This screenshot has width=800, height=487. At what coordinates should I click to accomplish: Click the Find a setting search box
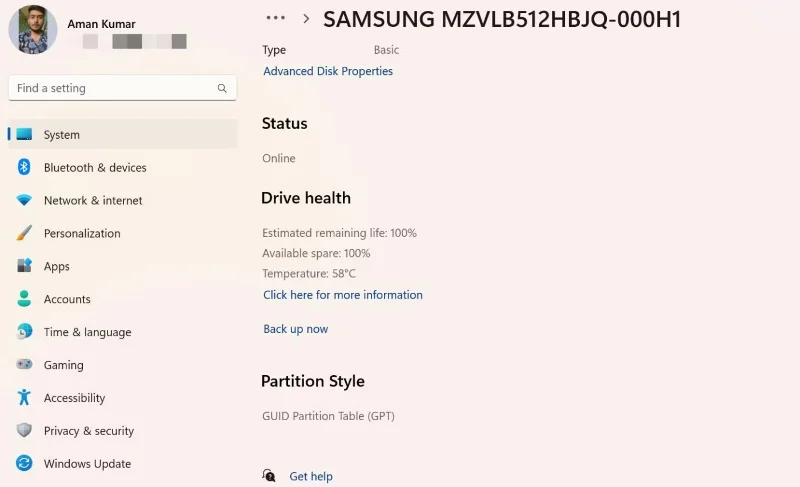(x=122, y=88)
